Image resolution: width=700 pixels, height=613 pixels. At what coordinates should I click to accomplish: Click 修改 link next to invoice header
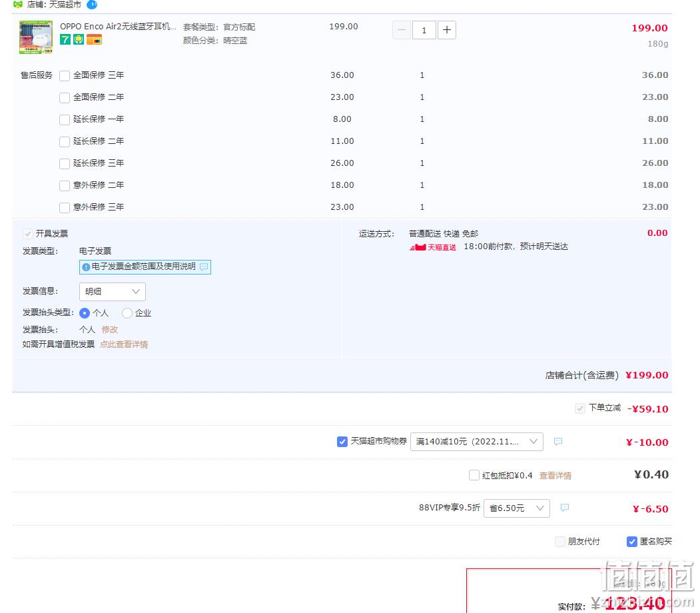click(x=110, y=330)
